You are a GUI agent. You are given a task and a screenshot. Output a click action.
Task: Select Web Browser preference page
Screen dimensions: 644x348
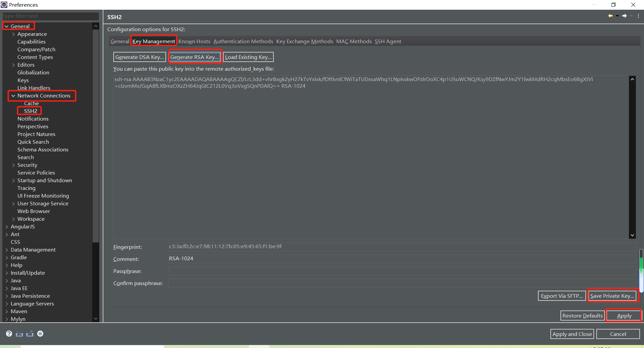34,211
